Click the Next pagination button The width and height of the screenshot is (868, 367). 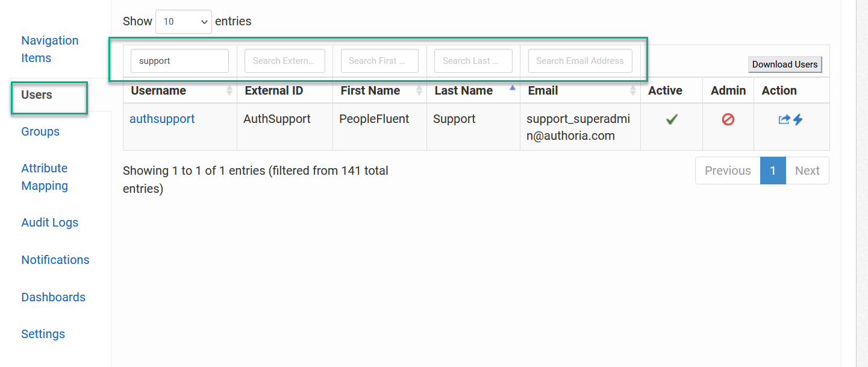[x=807, y=171]
